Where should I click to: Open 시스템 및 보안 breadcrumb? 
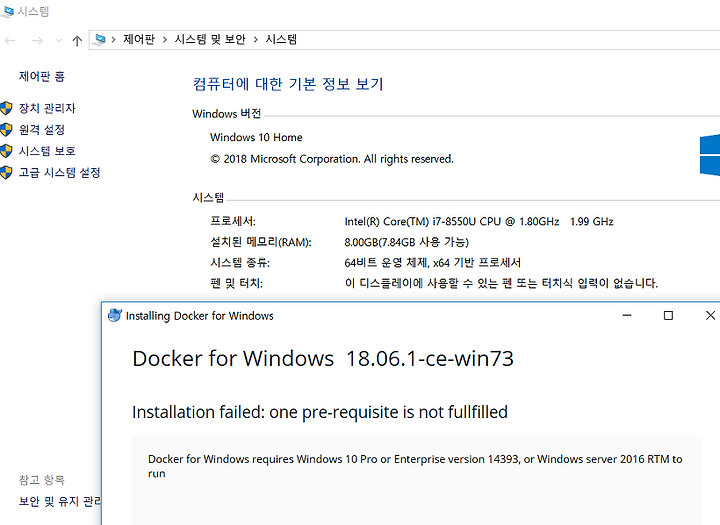click(210, 40)
